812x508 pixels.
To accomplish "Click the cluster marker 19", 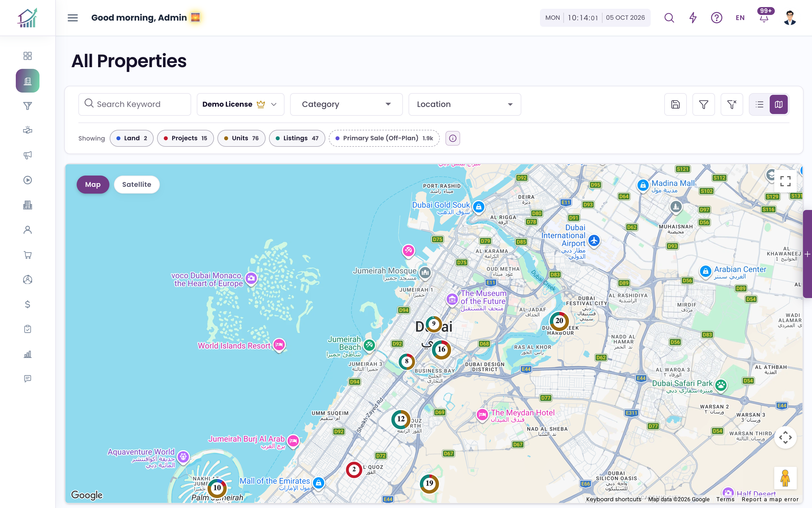I will coord(429,483).
